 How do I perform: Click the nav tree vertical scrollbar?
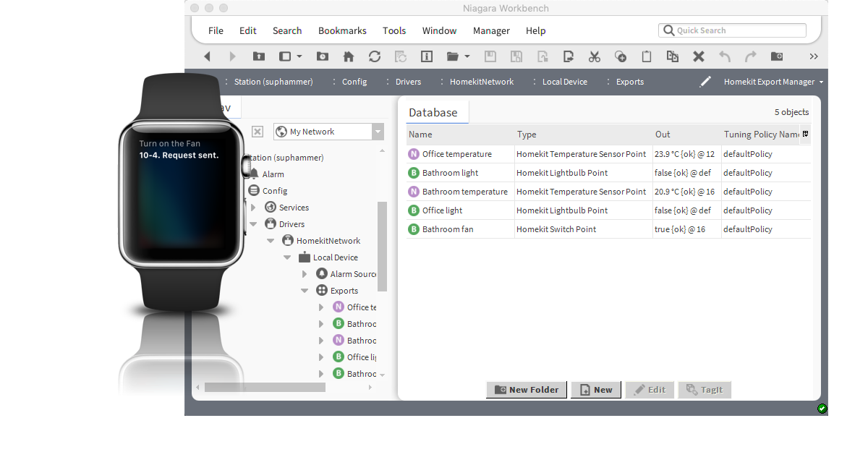tap(382, 246)
